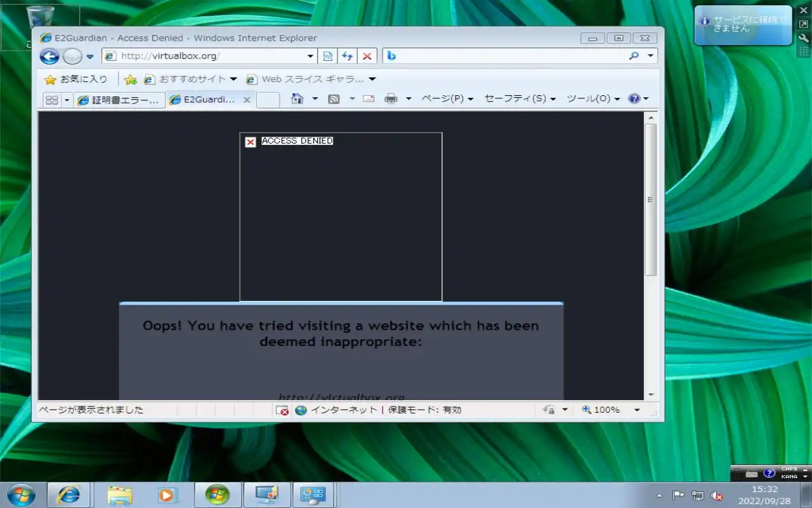Toggle CAPS lock in language bar

tap(789, 469)
